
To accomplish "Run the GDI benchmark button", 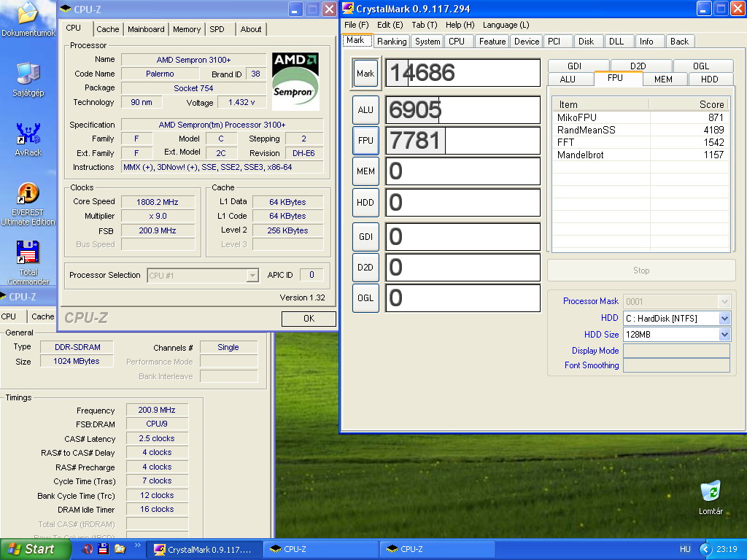I will coord(365,237).
